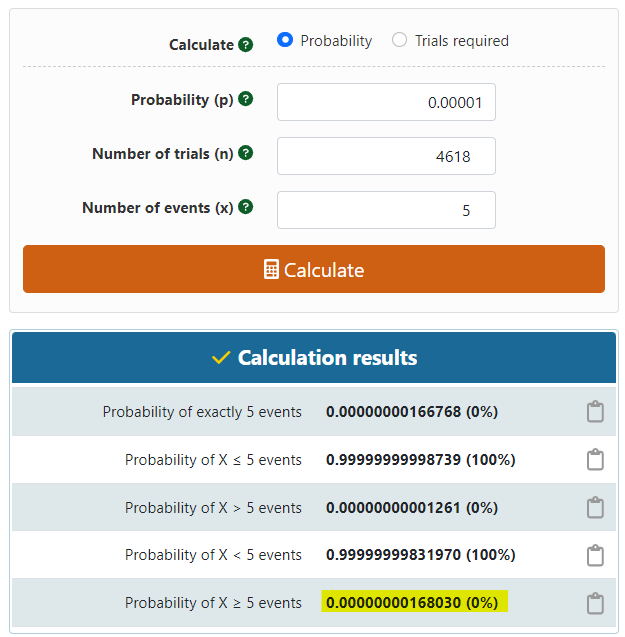This screenshot has width=625, height=637.
Task: Click the Probability (p) input field
Action: pos(386,102)
